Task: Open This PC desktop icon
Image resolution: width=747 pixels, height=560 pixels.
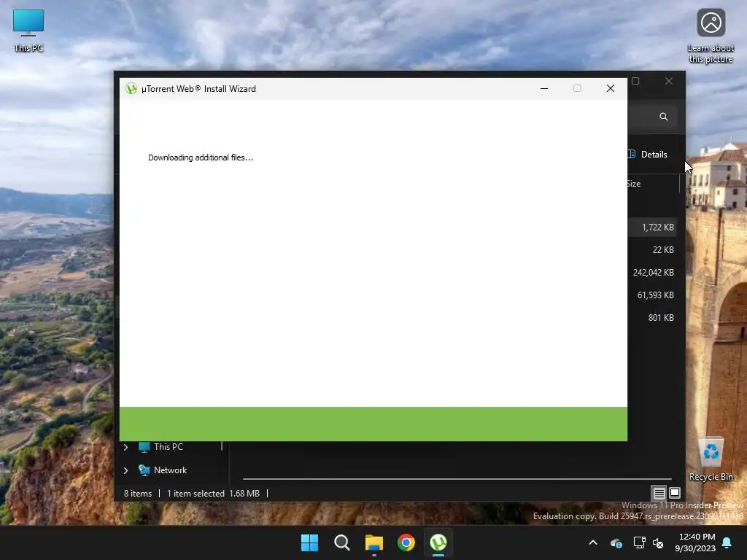Action: (28, 31)
